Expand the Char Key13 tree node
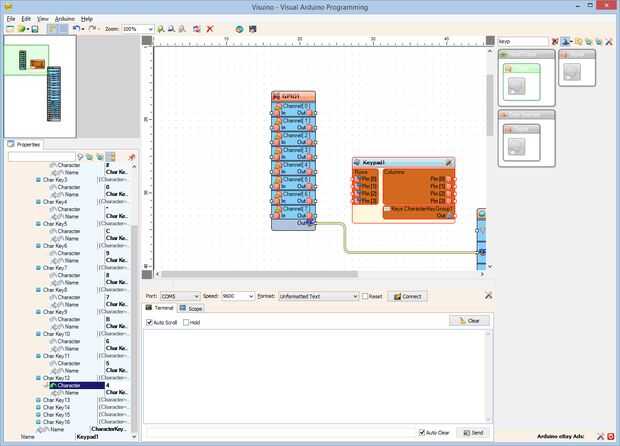620x446 pixels. (x=38, y=400)
